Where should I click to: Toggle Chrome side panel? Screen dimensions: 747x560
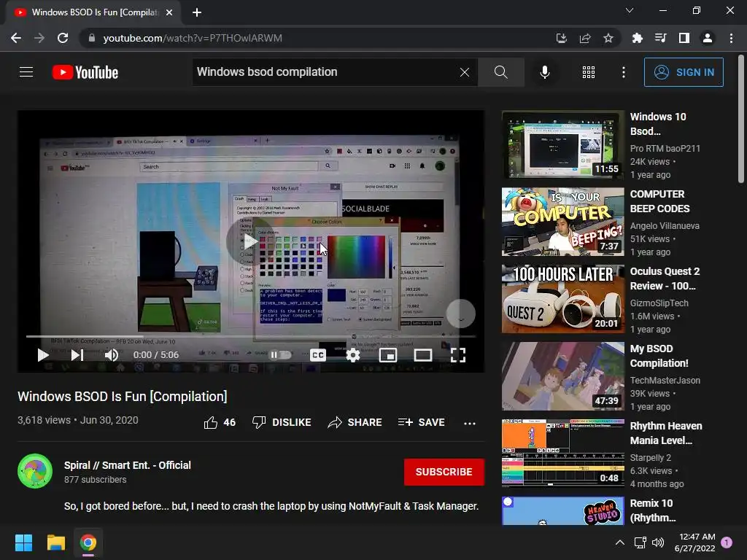click(x=684, y=38)
